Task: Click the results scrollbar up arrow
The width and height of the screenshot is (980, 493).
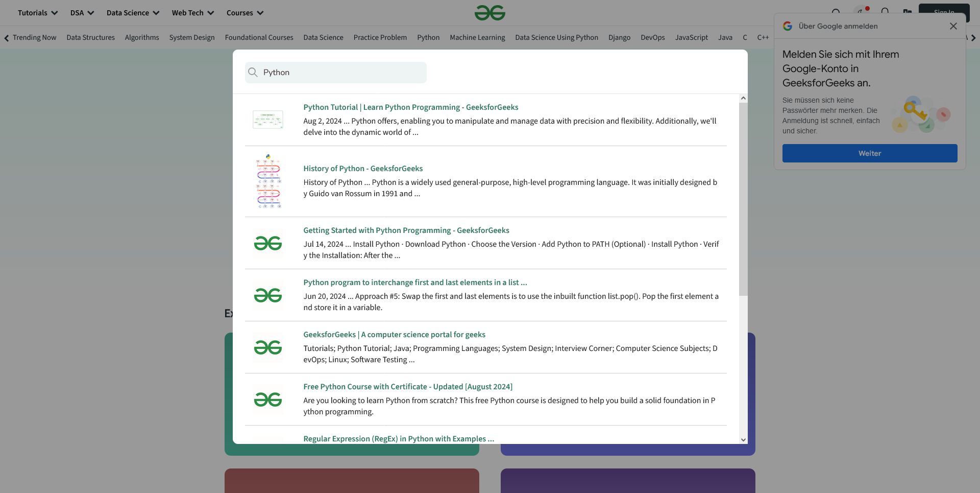Action: point(743,98)
